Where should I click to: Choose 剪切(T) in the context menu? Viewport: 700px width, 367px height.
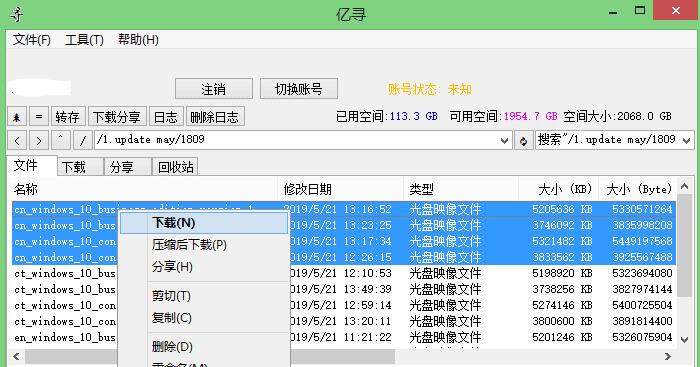(x=204, y=296)
